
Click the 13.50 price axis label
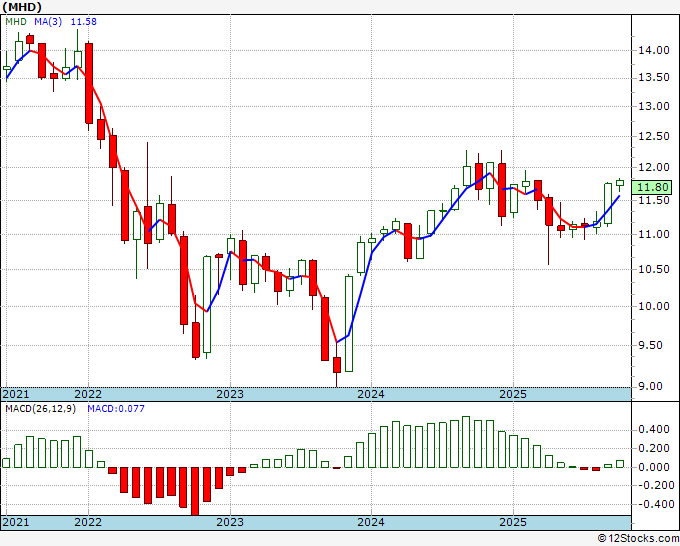[x=654, y=78]
